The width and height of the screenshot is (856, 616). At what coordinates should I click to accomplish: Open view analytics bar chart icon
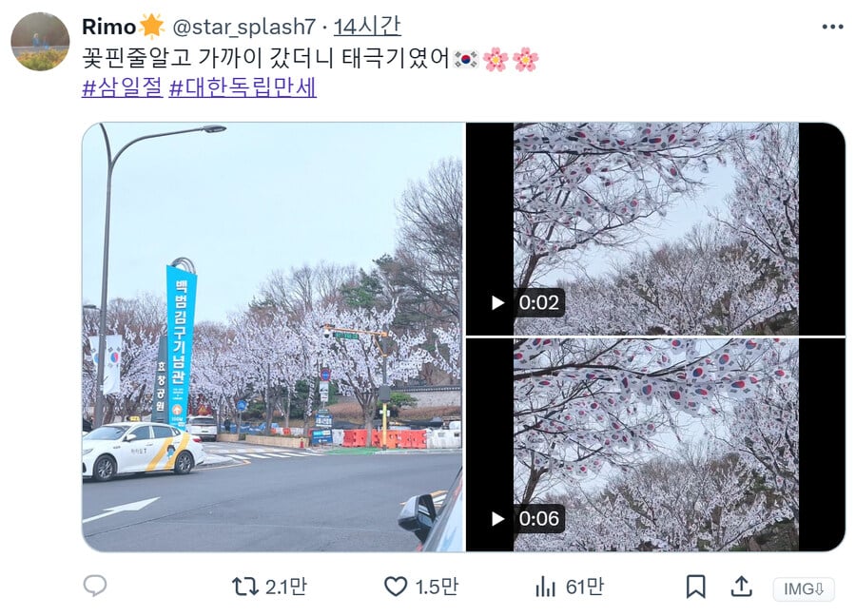545,587
